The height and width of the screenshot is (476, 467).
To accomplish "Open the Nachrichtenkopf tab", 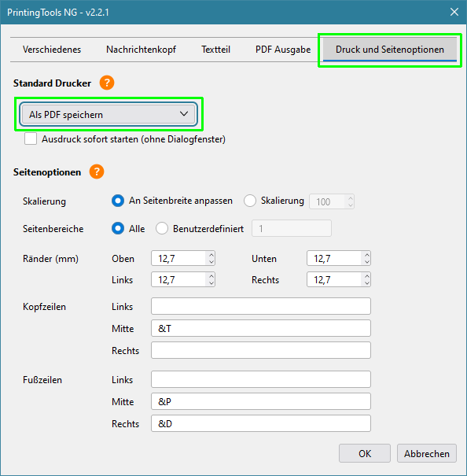I will tap(141, 50).
